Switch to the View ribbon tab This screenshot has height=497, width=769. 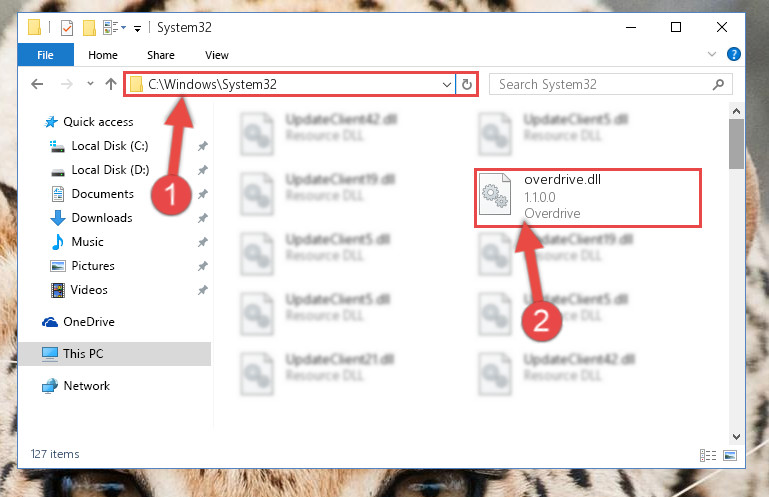coord(217,55)
